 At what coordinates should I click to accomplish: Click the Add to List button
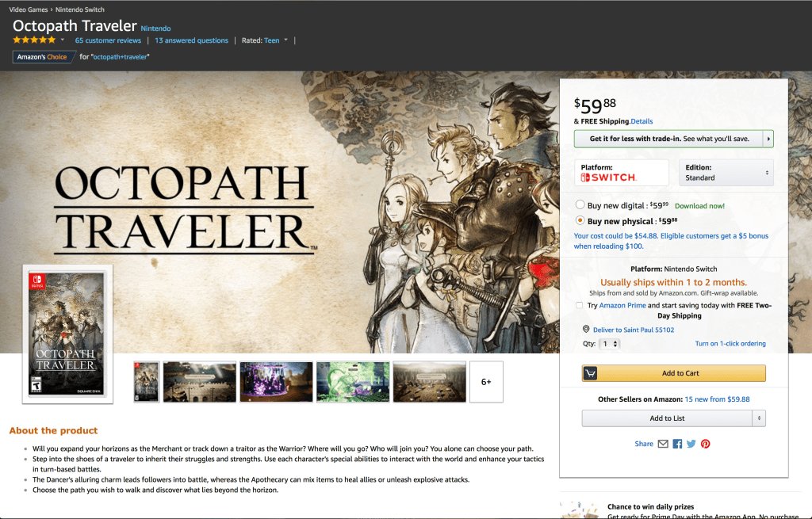pos(667,418)
